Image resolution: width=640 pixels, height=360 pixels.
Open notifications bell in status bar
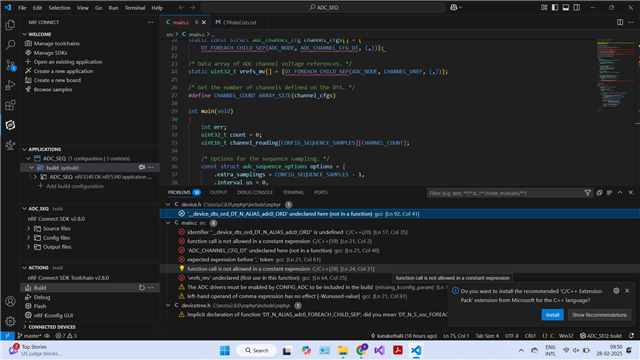pos(631,336)
